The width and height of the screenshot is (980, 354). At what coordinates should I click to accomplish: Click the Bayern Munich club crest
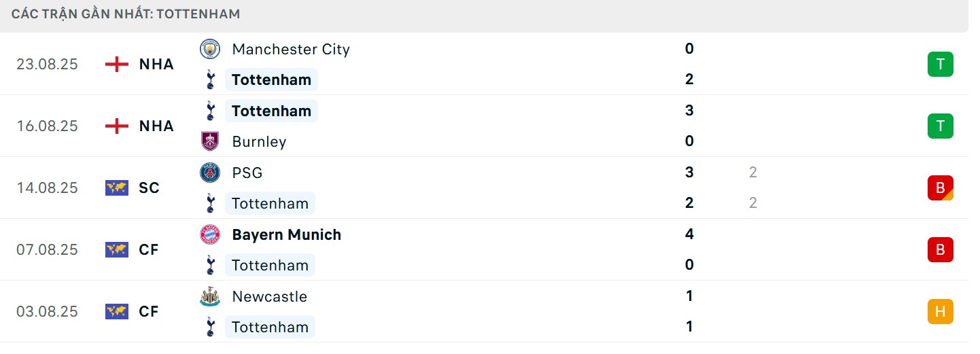coord(210,234)
